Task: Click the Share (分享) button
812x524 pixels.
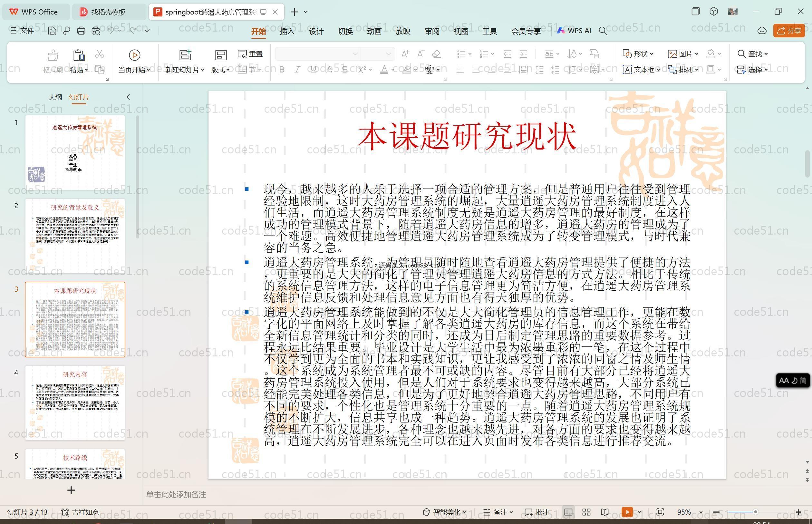Action: coord(789,31)
